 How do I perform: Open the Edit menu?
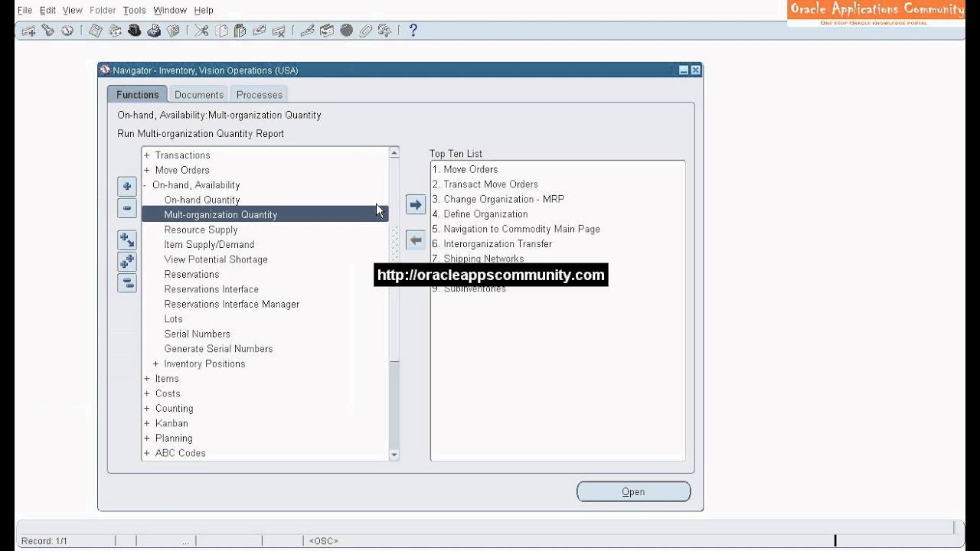[47, 10]
